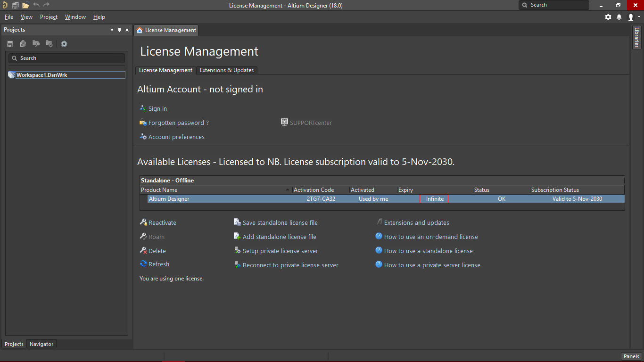Screen dimensions: 644x362
Task: Click the Search box in the title bar
Action: [554, 5]
